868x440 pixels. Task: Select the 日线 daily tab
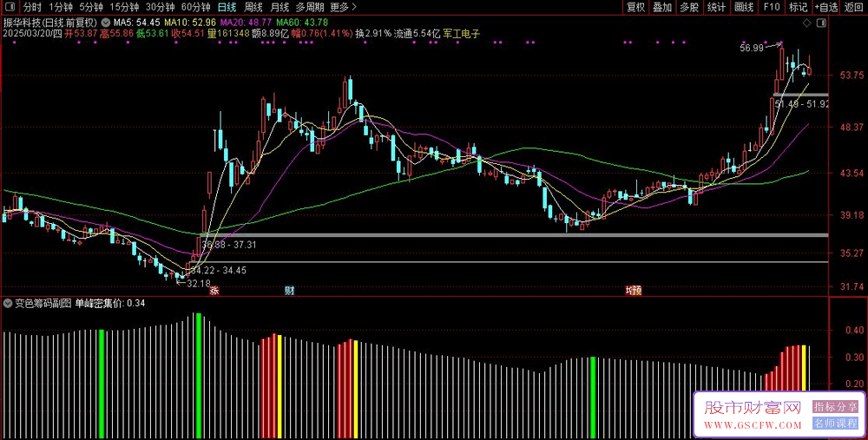point(227,7)
